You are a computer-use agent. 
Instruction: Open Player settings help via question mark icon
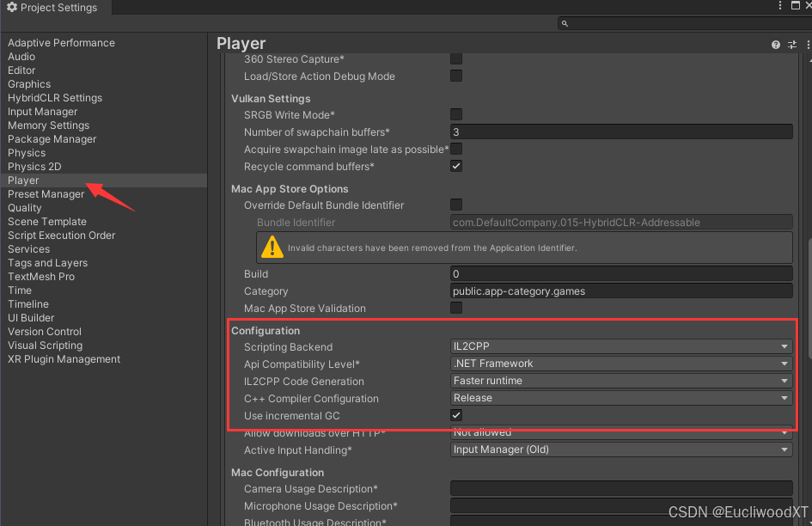[x=775, y=44]
